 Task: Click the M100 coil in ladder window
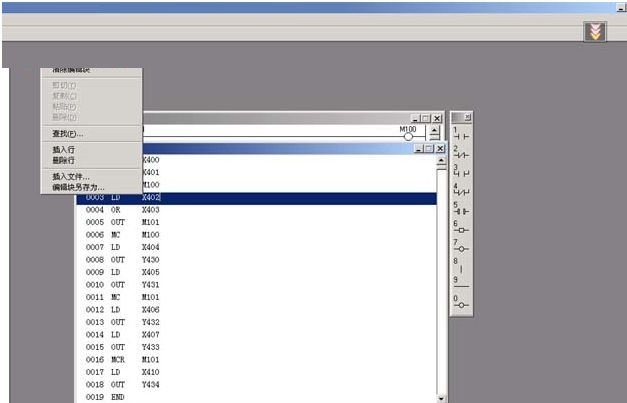pos(408,136)
